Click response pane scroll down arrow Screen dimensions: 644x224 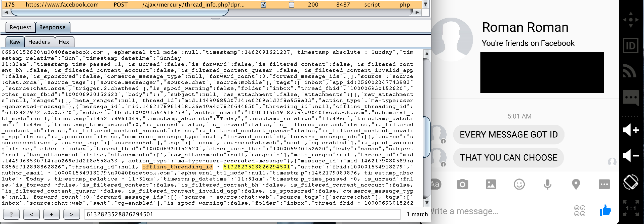[427, 203]
